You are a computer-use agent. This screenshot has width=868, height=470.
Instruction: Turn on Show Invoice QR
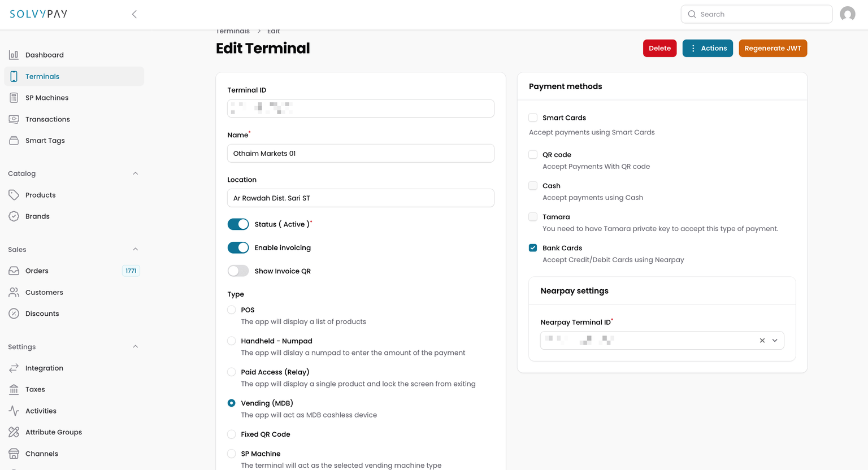[x=238, y=271]
